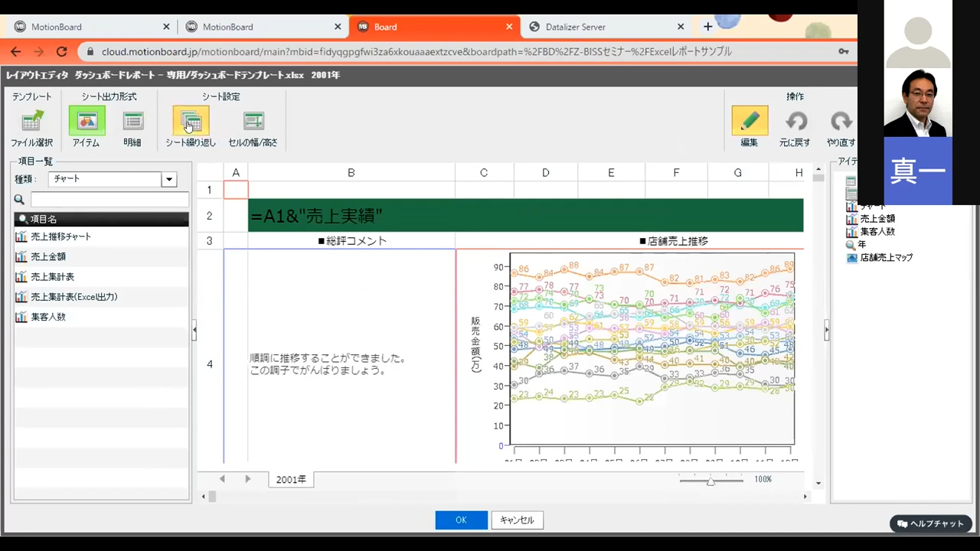Image resolution: width=980 pixels, height=551 pixels.
Task: Click magnifier icon beside item search box
Action: (20, 200)
